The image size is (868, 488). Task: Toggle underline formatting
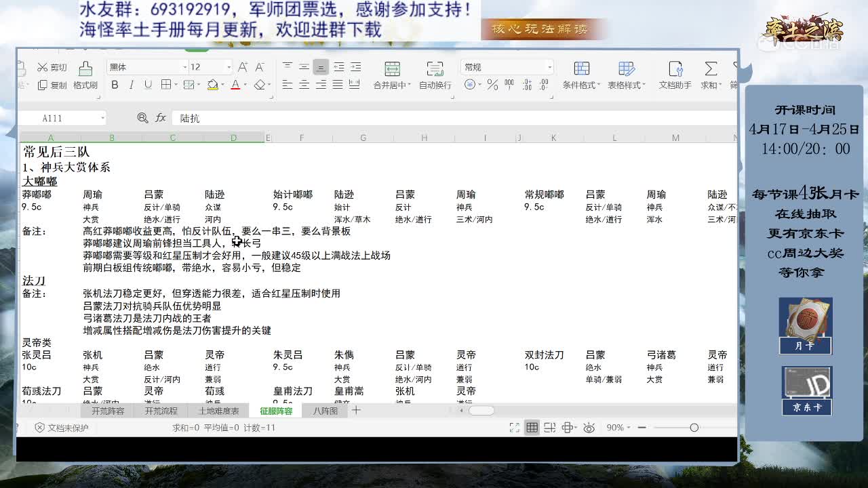[147, 85]
